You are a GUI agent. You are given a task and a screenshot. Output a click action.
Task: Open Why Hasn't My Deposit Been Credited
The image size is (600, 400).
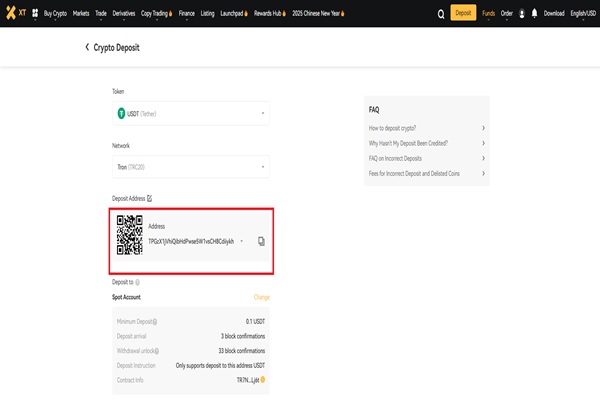click(x=427, y=143)
